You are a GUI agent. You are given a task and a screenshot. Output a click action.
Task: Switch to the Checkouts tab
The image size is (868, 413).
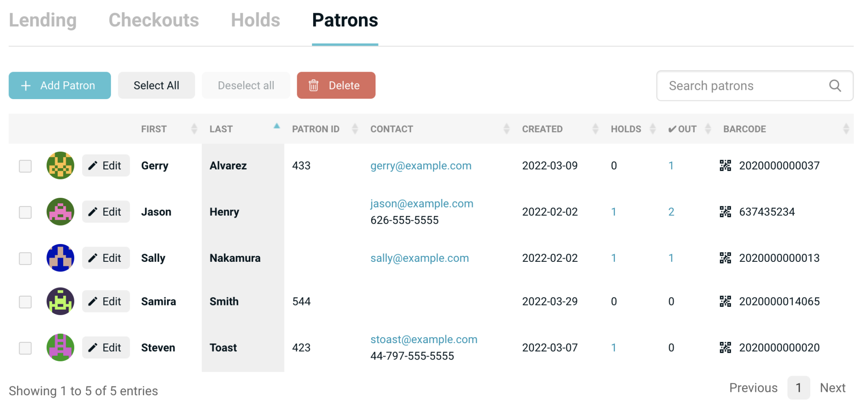pyautogui.click(x=154, y=20)
